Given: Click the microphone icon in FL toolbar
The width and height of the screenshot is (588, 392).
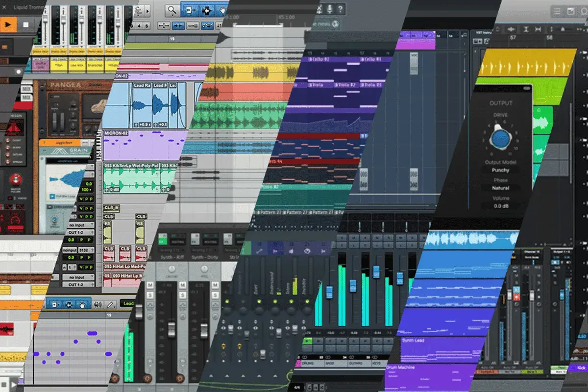Looking at the screenshot, I should [x=329, y=9].
